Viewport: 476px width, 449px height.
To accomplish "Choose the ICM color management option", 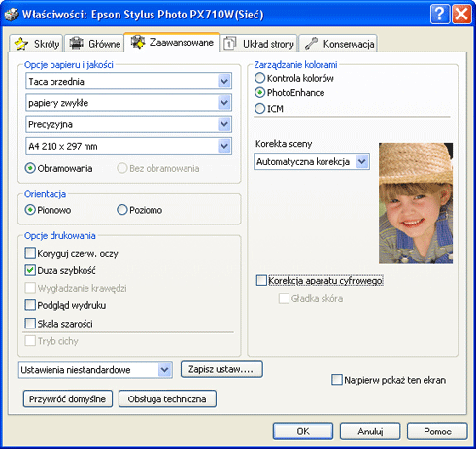I will coord(259,108).
